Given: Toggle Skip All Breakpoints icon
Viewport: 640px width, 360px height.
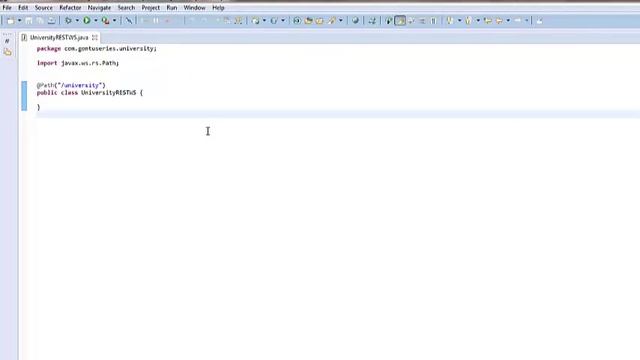Looking at the screenshot, I should point(129,20).
